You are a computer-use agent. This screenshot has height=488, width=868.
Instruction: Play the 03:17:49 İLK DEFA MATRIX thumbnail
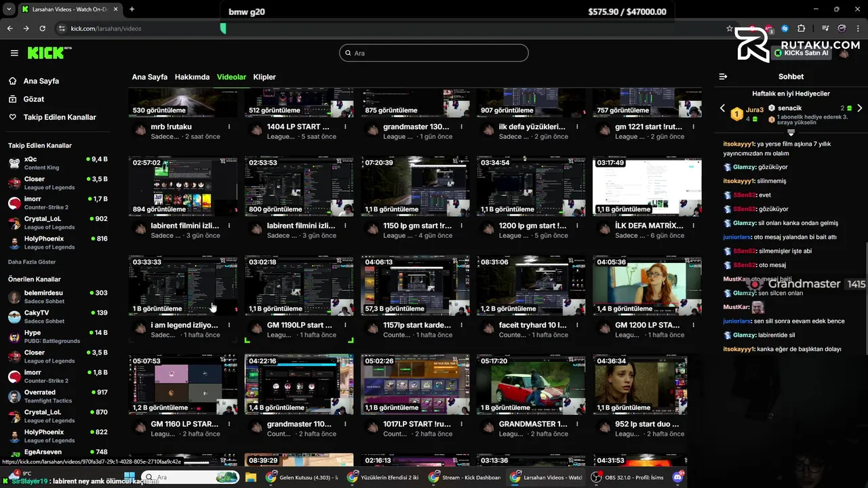click(x=647, y=186)
